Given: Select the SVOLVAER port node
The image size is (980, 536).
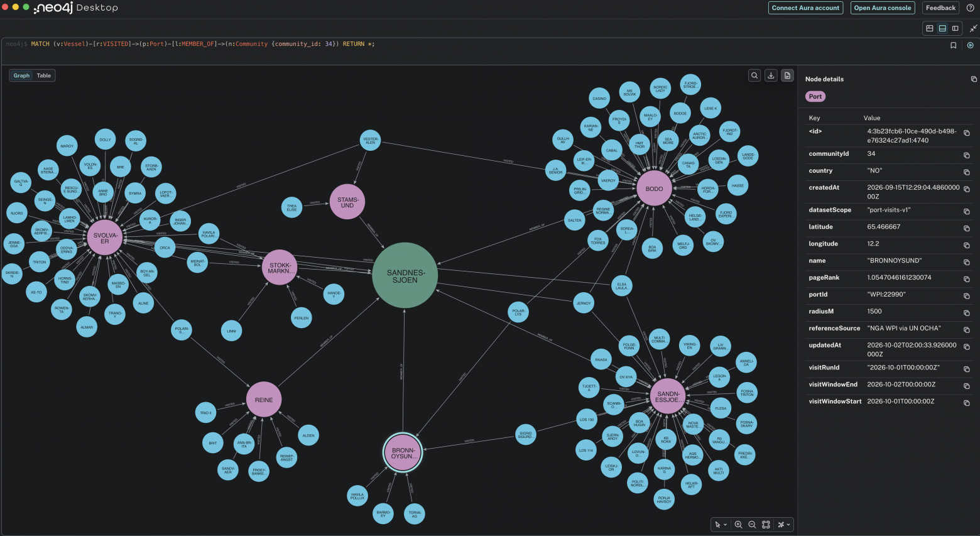Looking at the screenshot, I should [105, 238].
